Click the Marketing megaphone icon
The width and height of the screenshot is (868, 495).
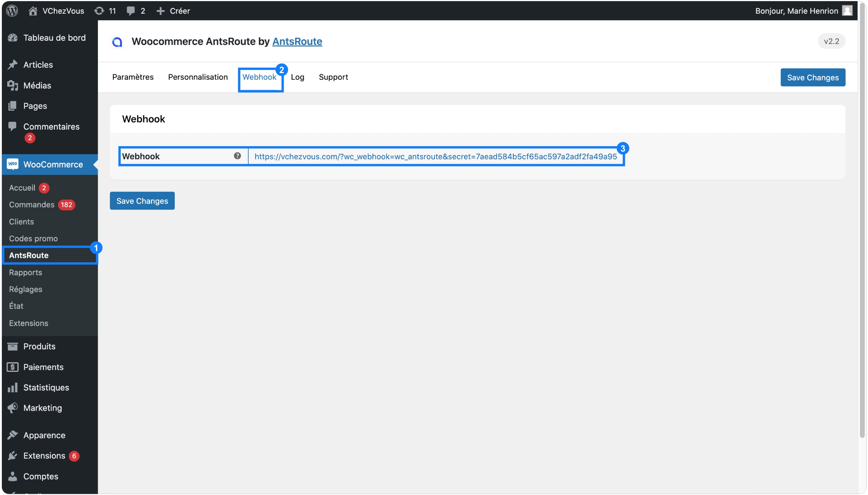coord(13,408)
